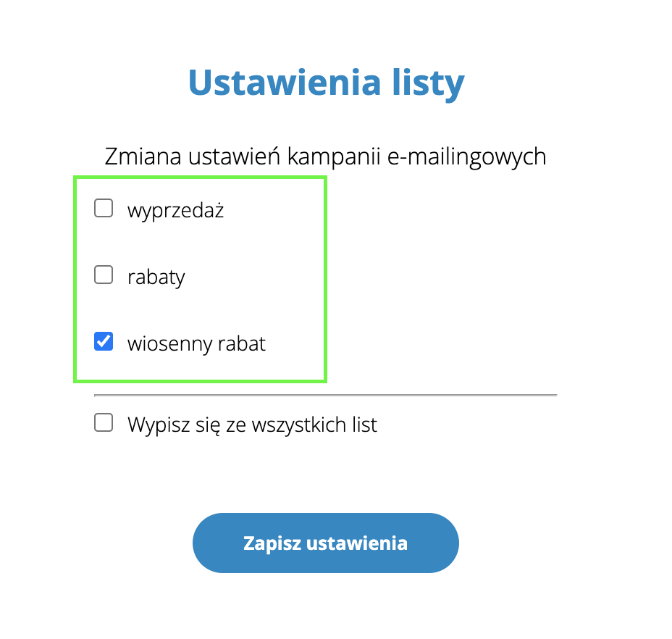The height and width of the screenshot is (639, 672).
Task: Click the horizontal divider line
Action: 325,394
